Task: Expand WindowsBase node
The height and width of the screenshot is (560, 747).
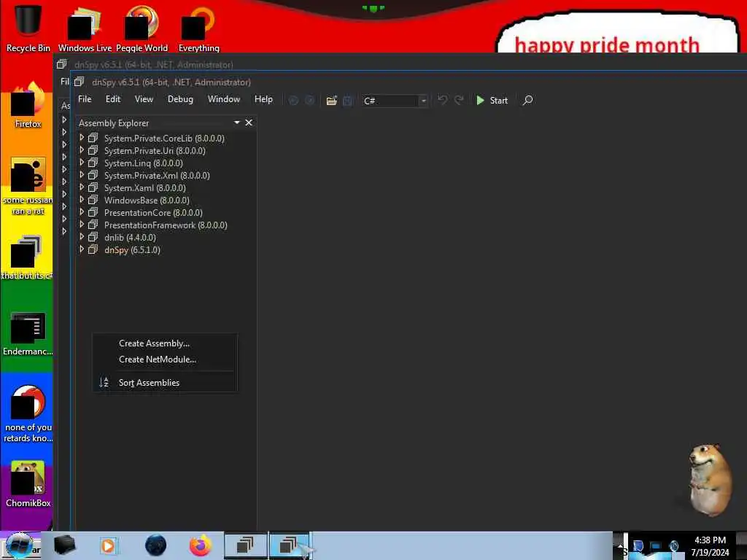Action: pos(82,200)
